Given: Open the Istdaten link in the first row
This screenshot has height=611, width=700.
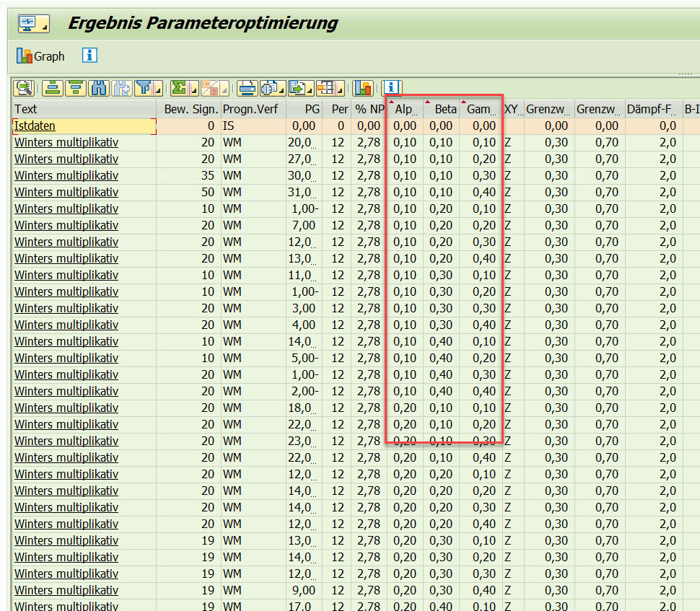Looking at the screenshot, I should [35, 126].
